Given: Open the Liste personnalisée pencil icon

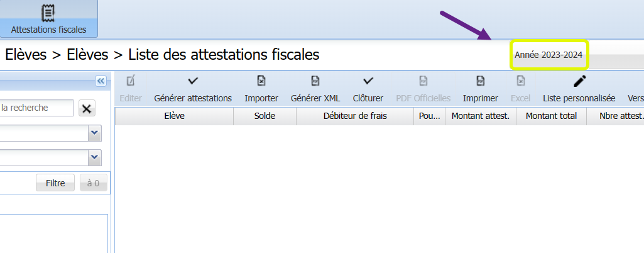Looking at the screenshot, I should click(x=579, y=81).
